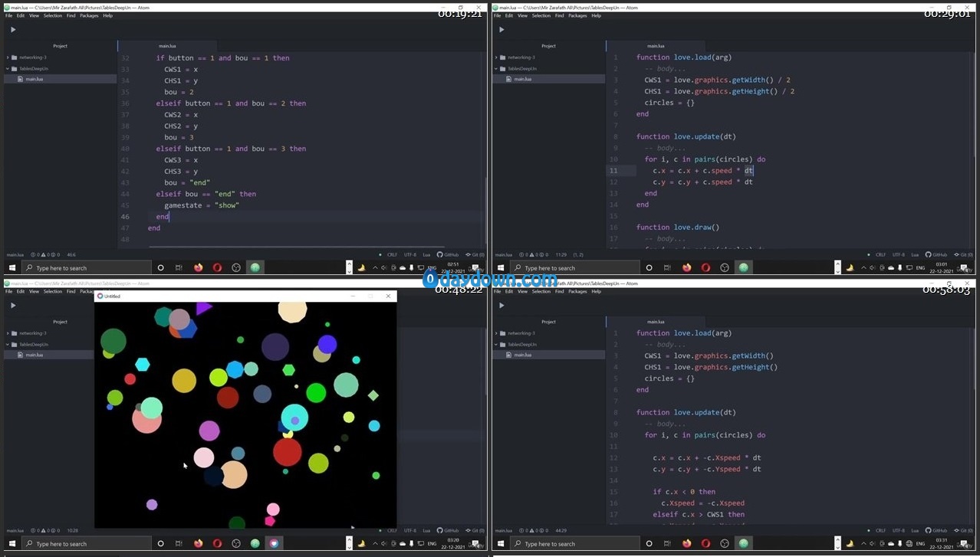This screenshot has width=980, height=557.
Task: Show hidden tray icons in 00:19:21 frame
Action: [x=375, y=267]
